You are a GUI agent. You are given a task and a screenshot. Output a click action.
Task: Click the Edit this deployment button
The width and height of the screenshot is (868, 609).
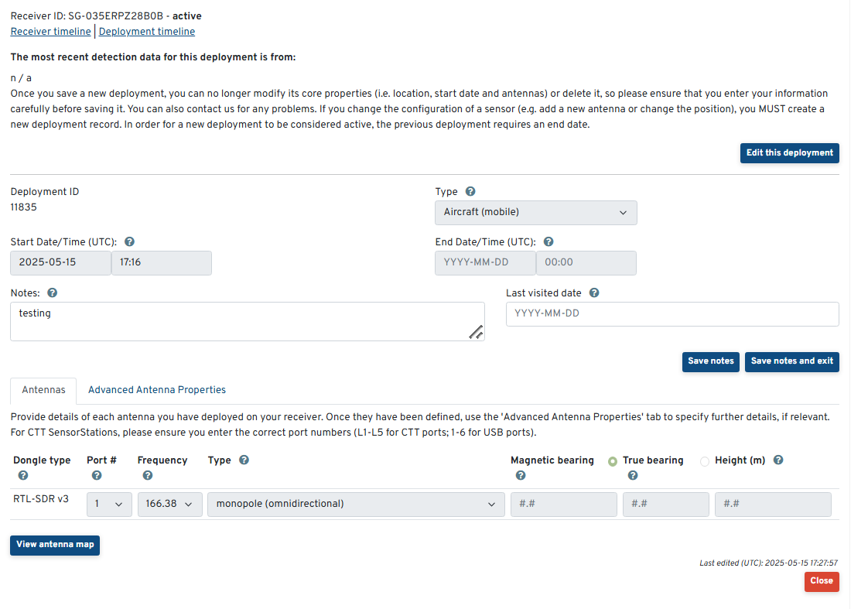click(789, 153)
